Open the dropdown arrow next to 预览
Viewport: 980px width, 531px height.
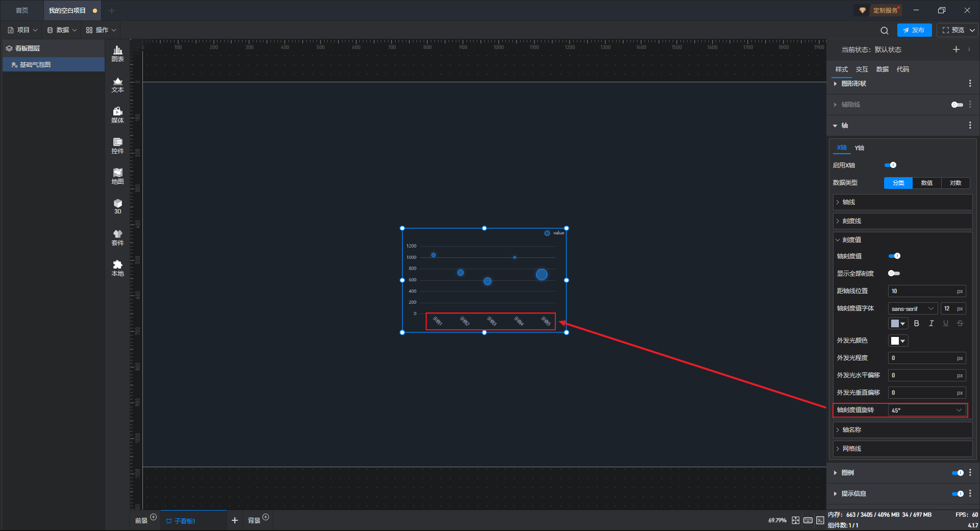(x=972, y=30)
